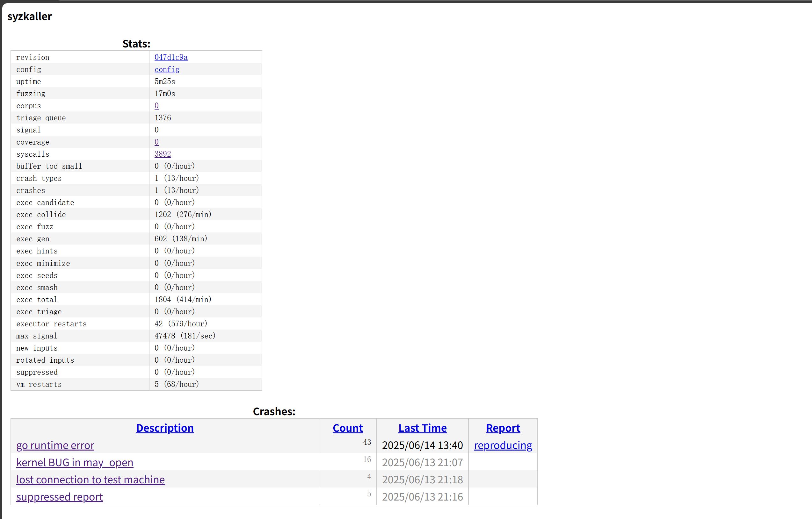
Task: Click the exec total value cell
Action: point(183,300)
